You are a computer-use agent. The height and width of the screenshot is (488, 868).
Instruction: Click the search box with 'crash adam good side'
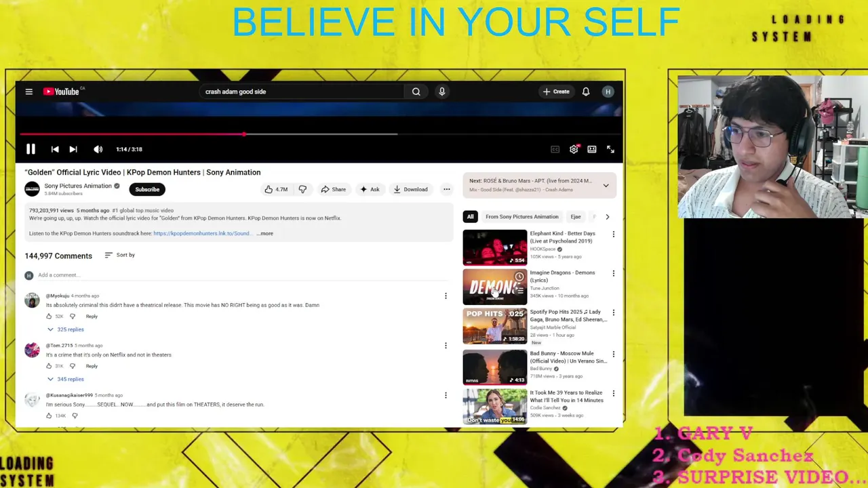point(302,91)
